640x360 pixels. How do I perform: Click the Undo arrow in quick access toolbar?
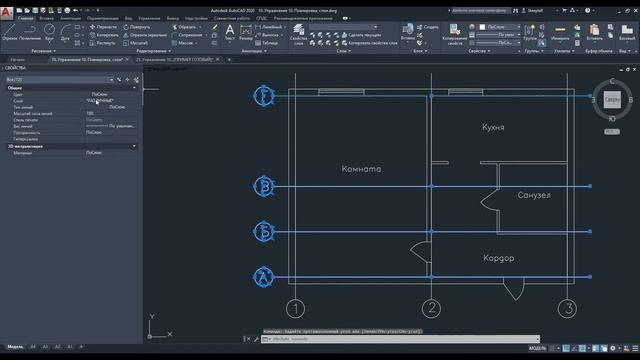[x=76, y=11]
